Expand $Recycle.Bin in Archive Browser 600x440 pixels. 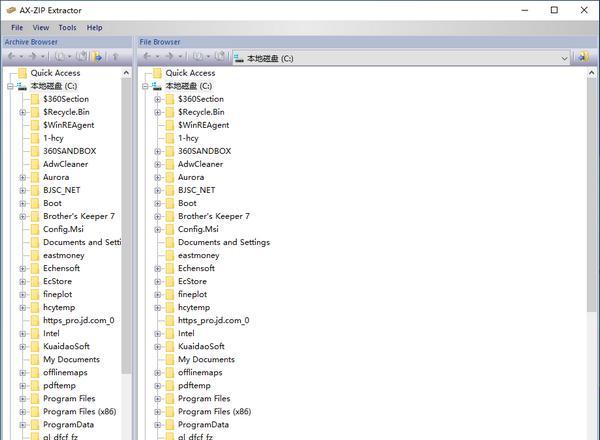point(23,112)
